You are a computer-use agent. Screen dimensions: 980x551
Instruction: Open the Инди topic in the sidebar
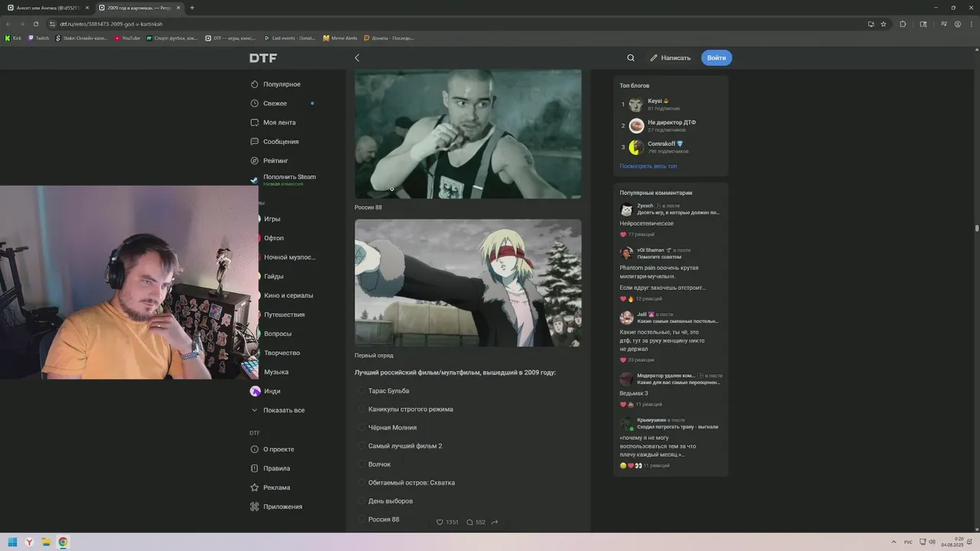click(265, 391)
